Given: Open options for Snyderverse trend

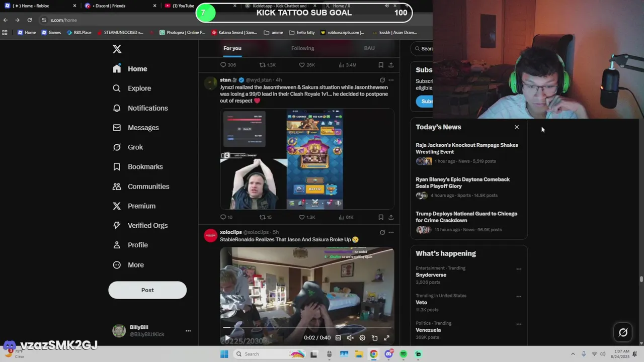Looking at the screenshot, I should pos(519,269).
